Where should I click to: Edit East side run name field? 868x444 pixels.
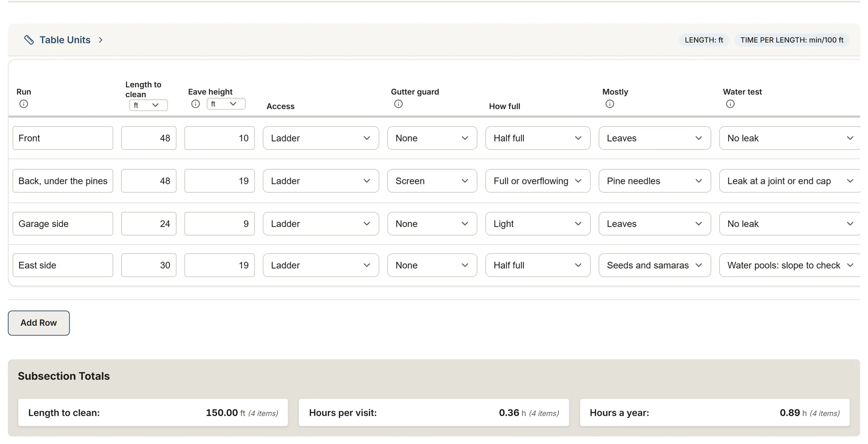(63, 265)
